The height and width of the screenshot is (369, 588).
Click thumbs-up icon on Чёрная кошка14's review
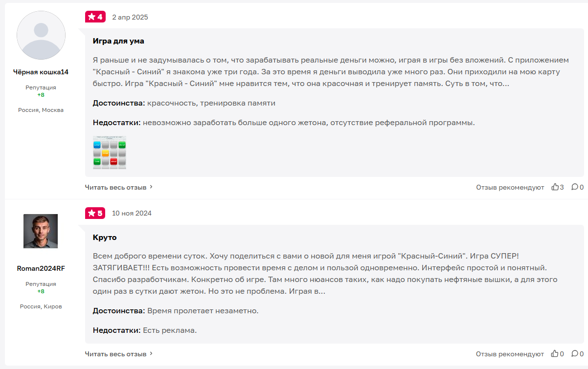pyautogui.click(x=555, y=187)
